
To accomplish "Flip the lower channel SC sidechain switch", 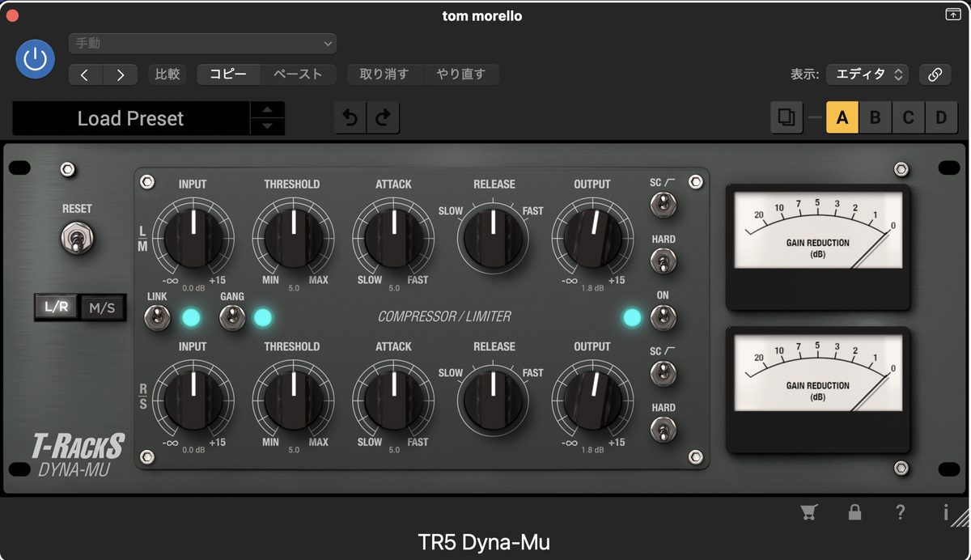I will [663, 373].
